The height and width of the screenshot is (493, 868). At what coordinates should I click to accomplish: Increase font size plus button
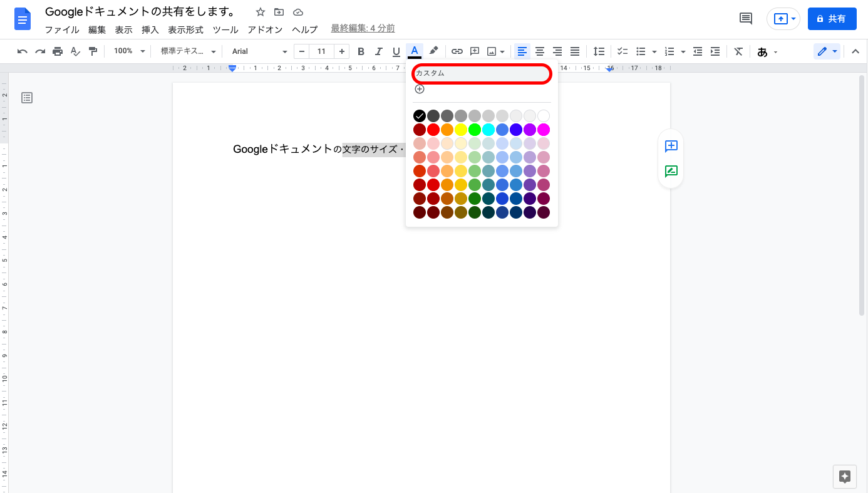coord(341,51)
